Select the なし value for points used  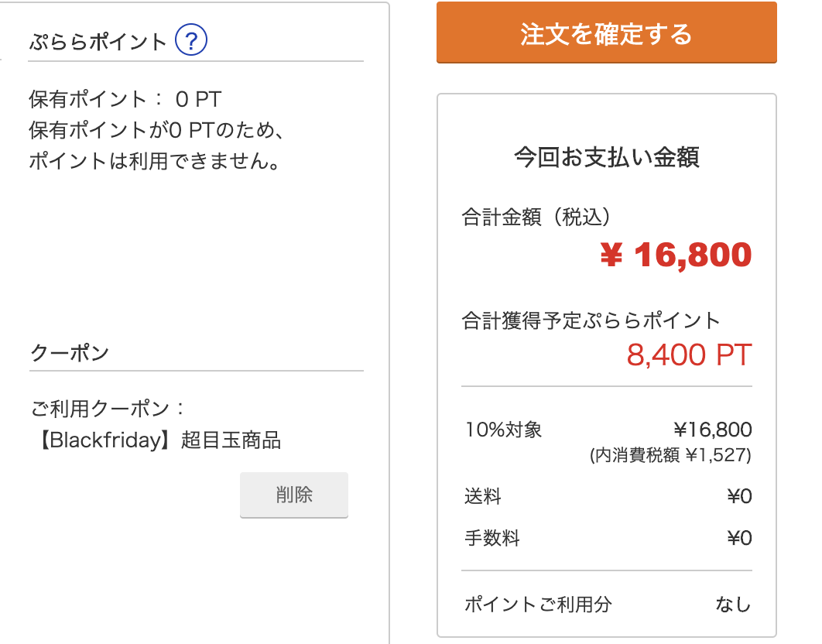pyautogui.click(x=734, y=605)
